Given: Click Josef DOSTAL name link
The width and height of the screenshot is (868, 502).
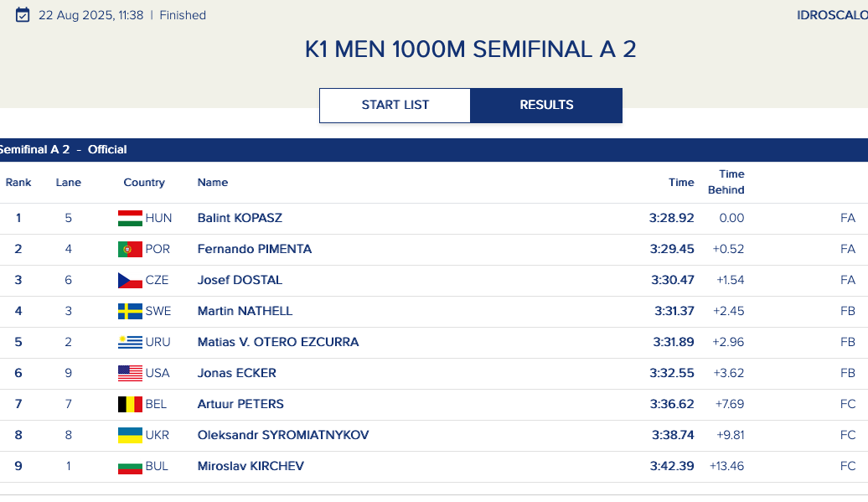Looking at the screenshot, I should (x=240, y=280).
